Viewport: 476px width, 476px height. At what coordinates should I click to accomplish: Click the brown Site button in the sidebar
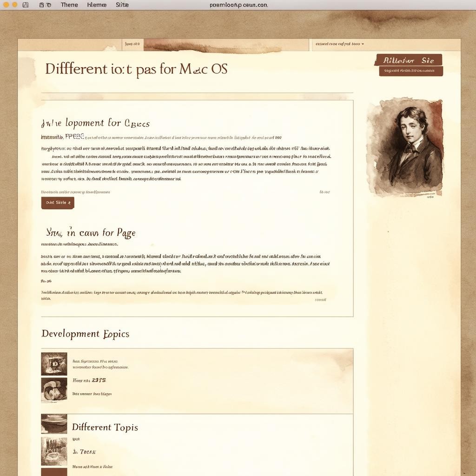408,60
